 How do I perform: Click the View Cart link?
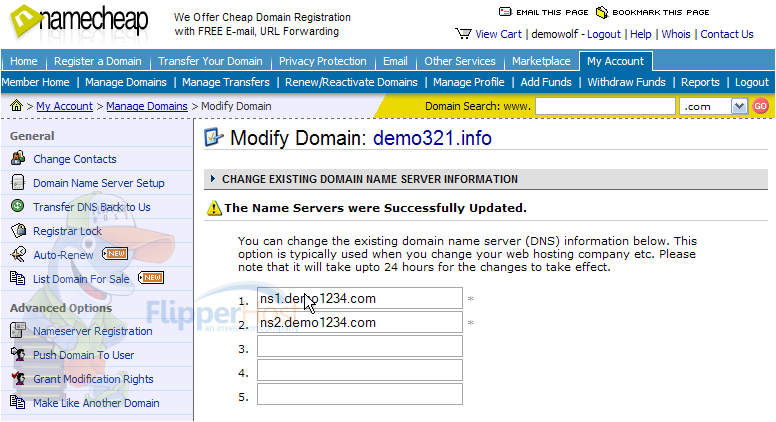[x=498, y=34]
